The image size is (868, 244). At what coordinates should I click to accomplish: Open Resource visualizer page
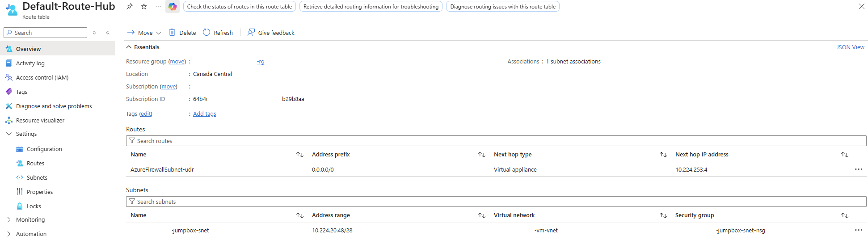(40, 120)
